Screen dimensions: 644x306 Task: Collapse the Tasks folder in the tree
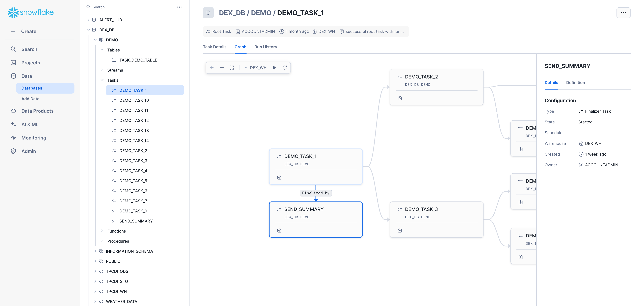click(x=102, y=80)
